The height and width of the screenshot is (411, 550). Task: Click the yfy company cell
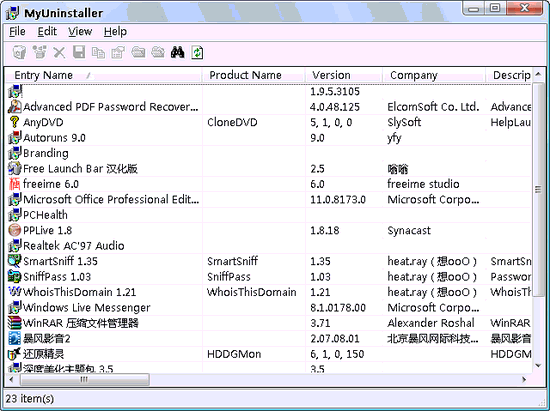(x=394, y=138)
